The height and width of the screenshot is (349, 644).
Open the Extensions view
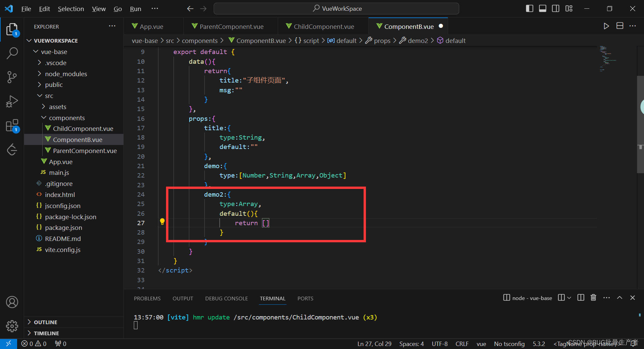click(x=12, y=126)
